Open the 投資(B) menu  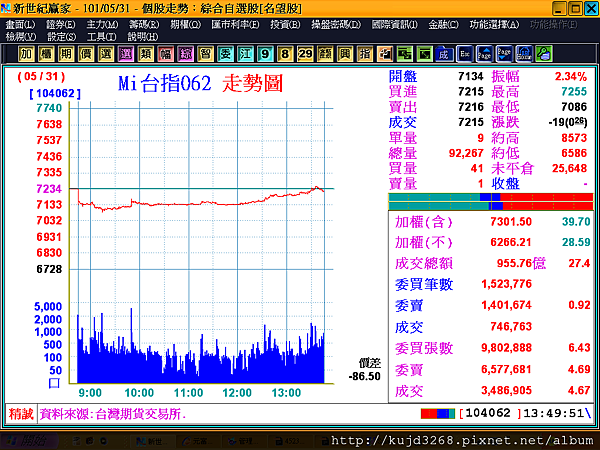click(285, 24)
